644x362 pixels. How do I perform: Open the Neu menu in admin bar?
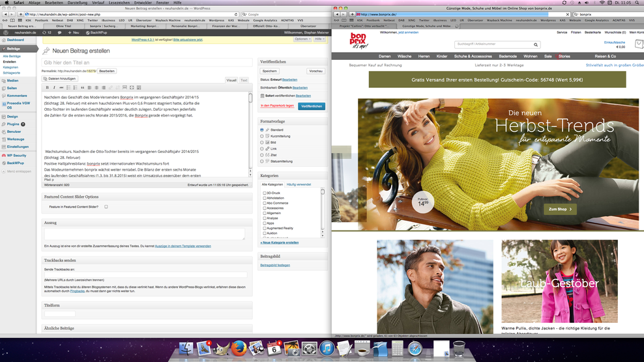tap(74, 33)
